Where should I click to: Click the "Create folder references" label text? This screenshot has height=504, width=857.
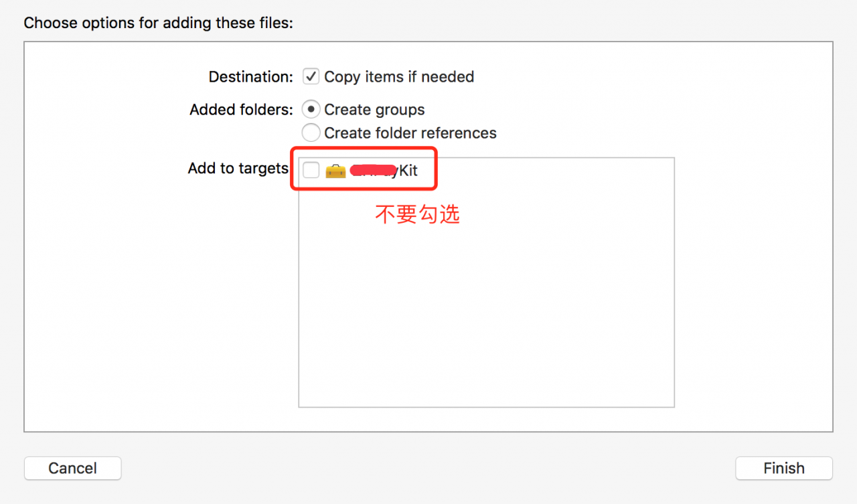410,133
